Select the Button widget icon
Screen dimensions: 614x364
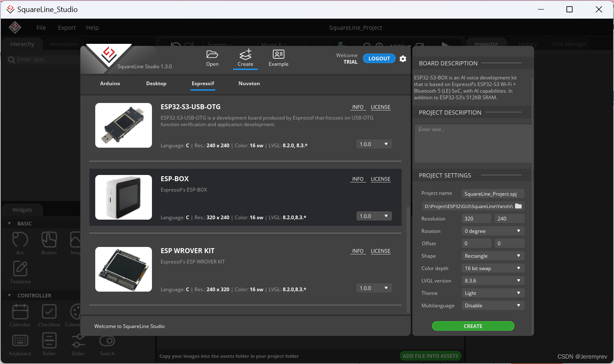coord(49,239)
